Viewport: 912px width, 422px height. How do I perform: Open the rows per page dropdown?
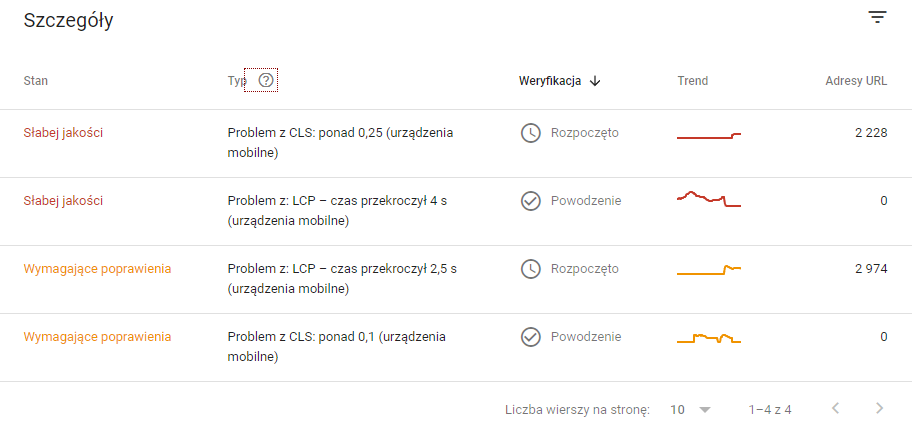coord(690,409)
